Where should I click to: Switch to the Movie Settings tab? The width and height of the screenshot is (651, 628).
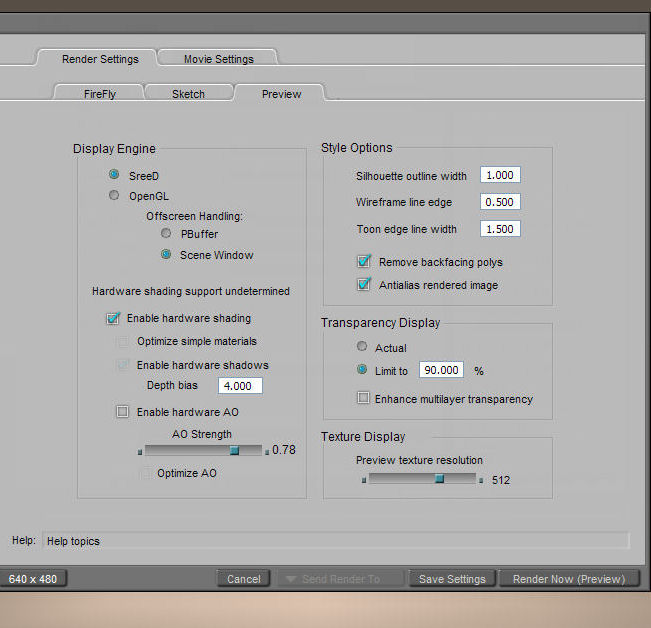coord(218,59)
